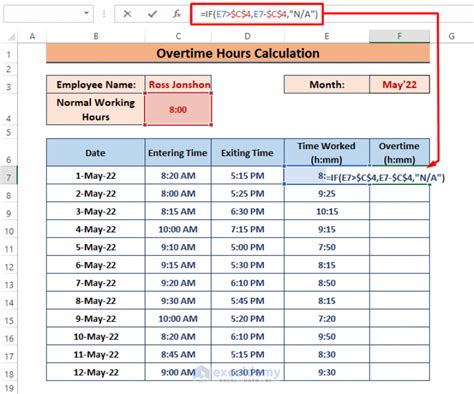Click the Enter checkmark formula button
Screen dimensions: 474x394
pos(152,14)
